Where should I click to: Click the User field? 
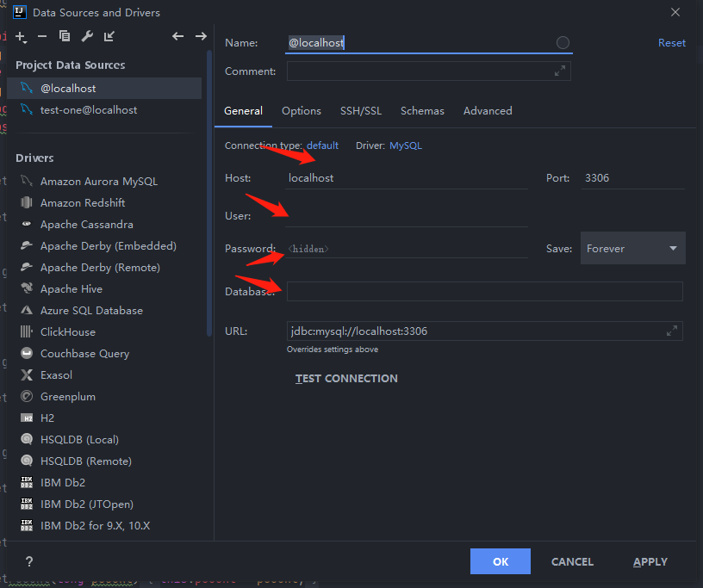[407, 216]
